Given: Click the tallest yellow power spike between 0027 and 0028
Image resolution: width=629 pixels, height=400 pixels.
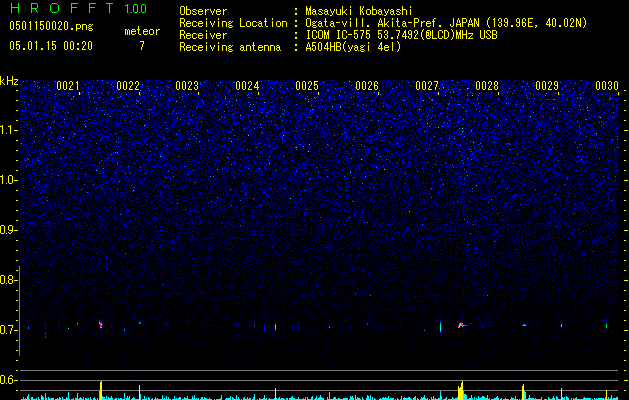Looking at the screenshot, I should [x=461, y=390].
